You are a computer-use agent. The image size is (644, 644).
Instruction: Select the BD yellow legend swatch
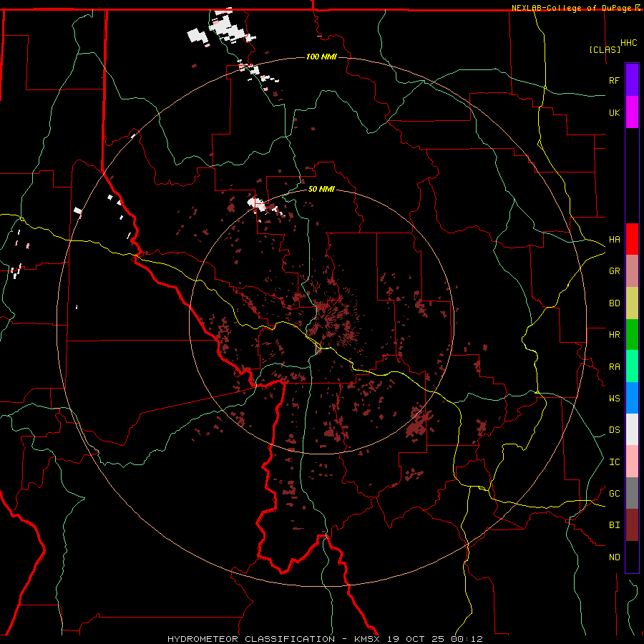tap(632, 303)
